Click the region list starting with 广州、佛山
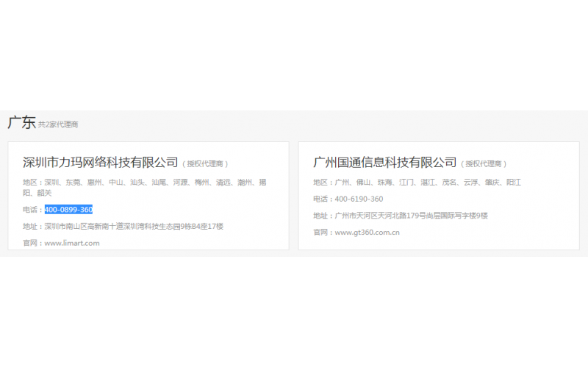The image size is (588, 368). coord(428,183)
